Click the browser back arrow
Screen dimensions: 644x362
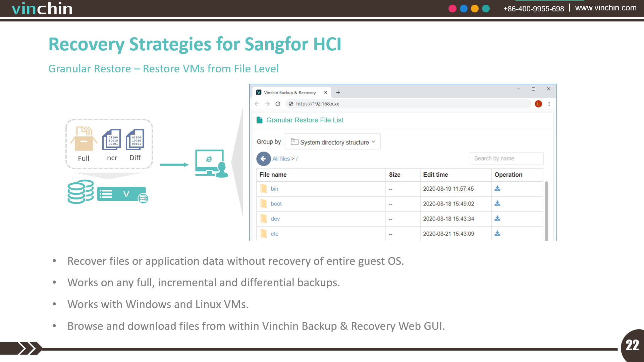[257, 104]
